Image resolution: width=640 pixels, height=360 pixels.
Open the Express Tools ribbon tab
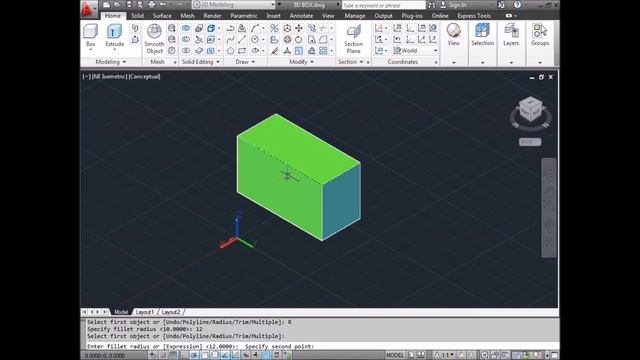pos(474,16)
